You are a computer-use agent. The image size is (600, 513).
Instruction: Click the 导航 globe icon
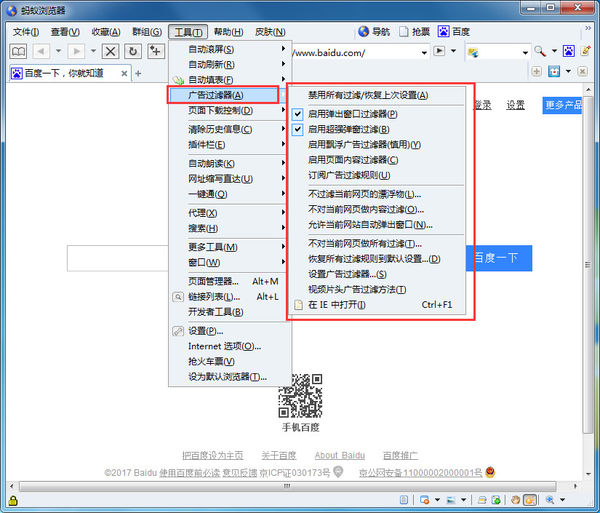point(363,31)
